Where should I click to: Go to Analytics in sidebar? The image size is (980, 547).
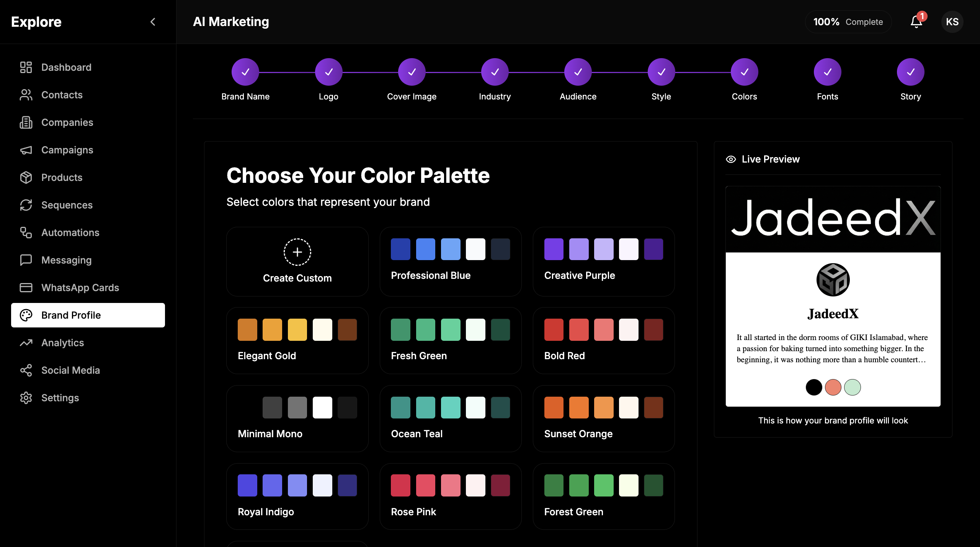pos(62,343)
